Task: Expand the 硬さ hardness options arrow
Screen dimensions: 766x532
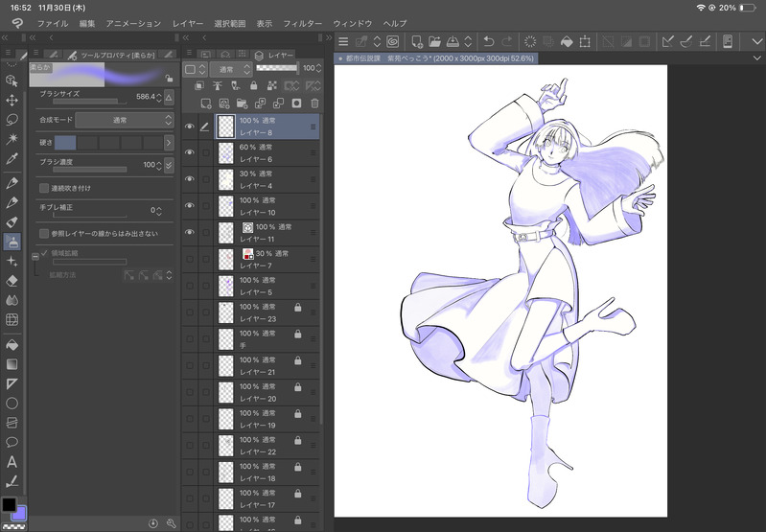Action: click(x=169, y=142)
